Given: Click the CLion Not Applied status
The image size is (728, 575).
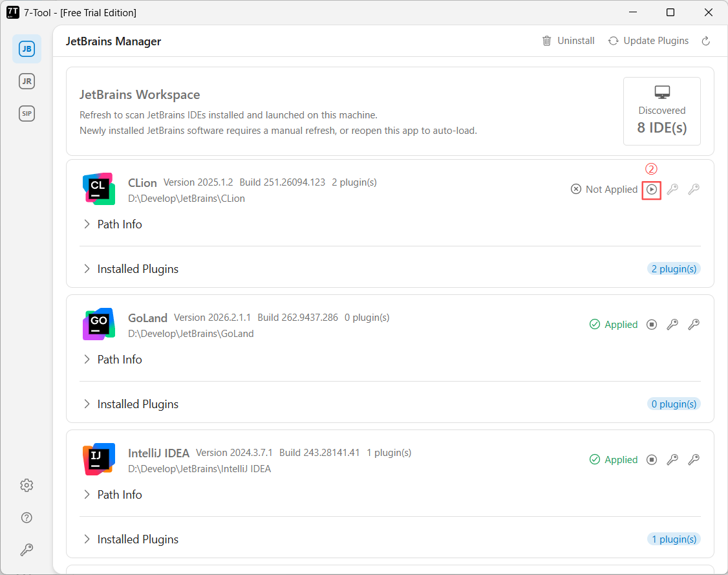Looking at the screenshot, I should (x=604, y=190).
